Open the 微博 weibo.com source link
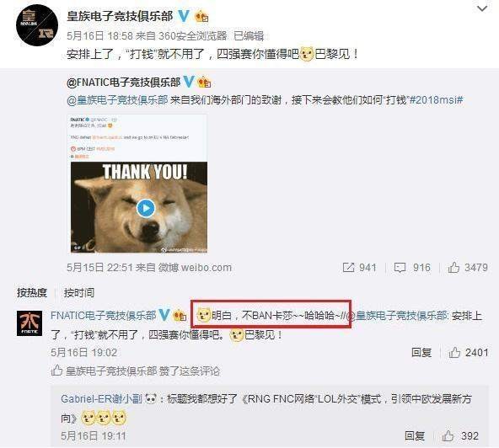499x448 pixels. click(x=195, y=268)
